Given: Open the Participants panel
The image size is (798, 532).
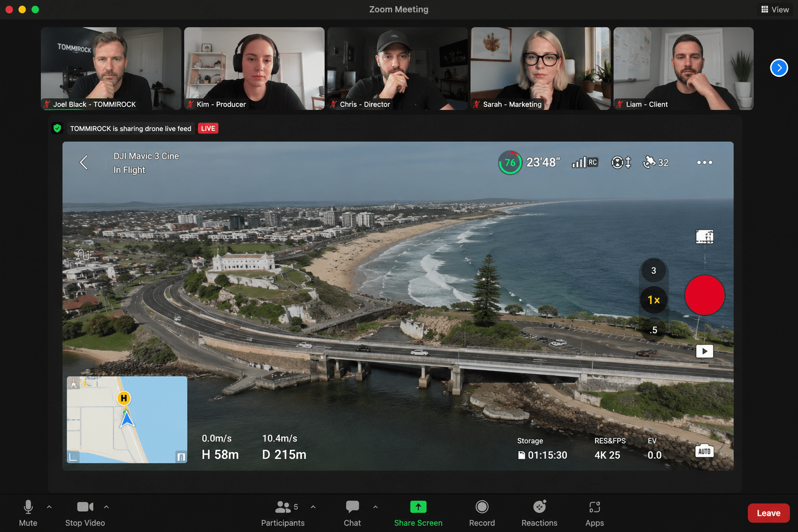Looking at the screenshot, I should pos(283,513).
